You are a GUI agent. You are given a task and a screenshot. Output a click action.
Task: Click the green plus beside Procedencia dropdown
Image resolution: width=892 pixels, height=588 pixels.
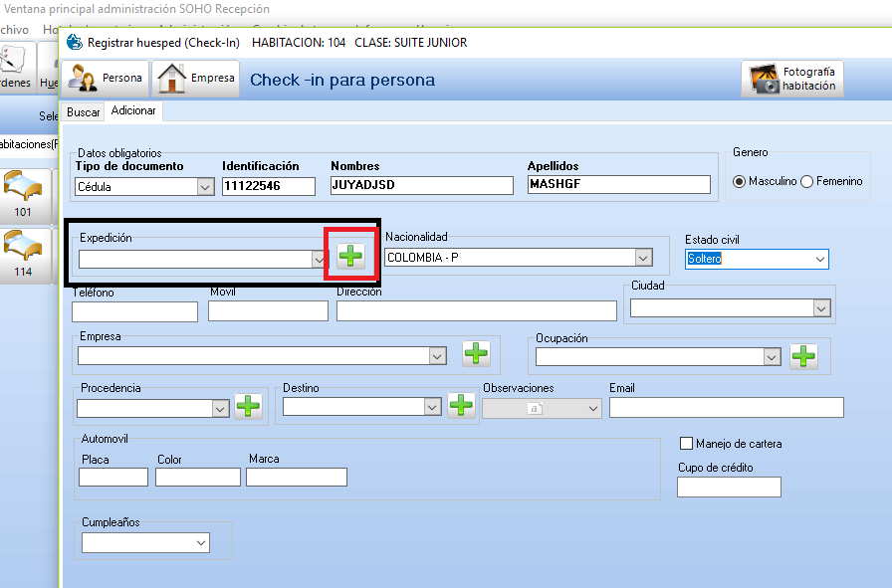(247, 406)
